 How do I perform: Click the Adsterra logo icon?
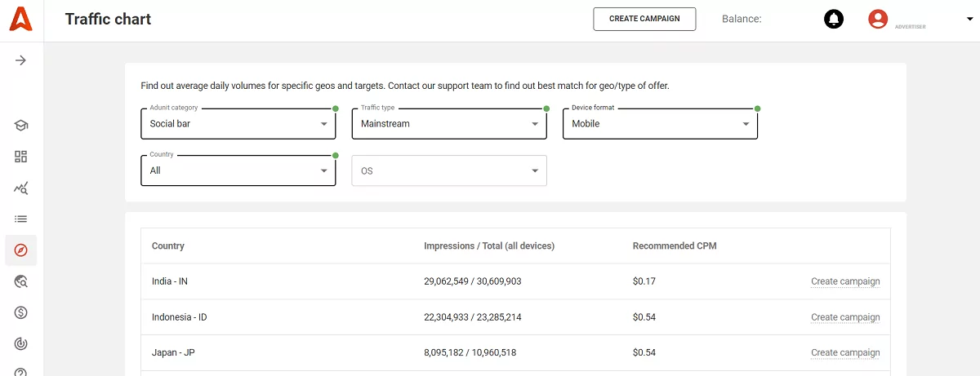click(21, 19)
